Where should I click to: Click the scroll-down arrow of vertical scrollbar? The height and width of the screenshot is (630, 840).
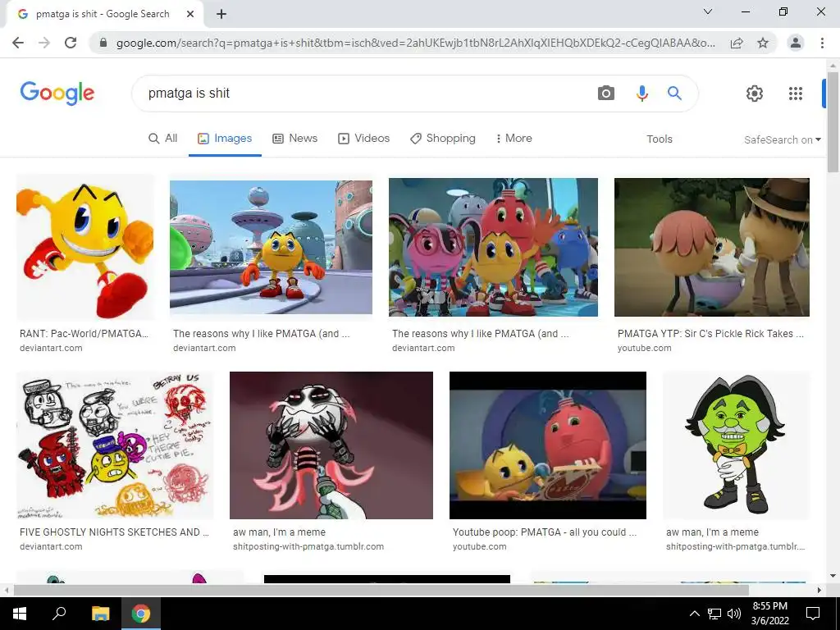(833, 576)
